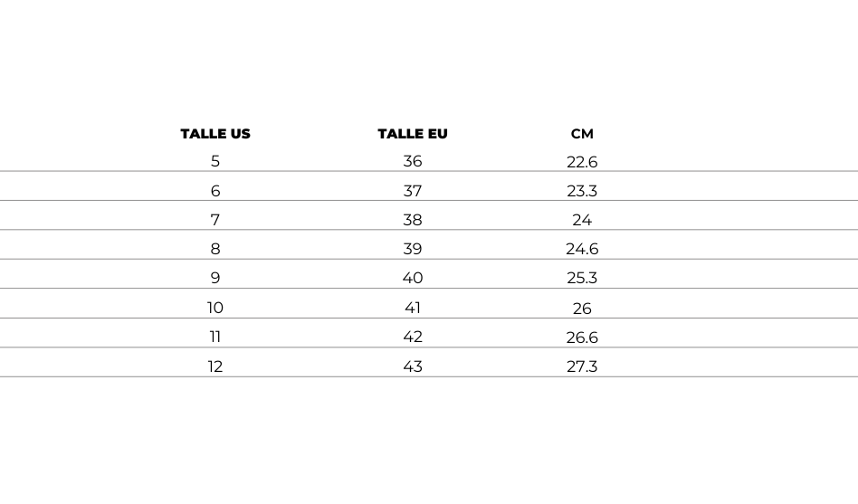Image resolution: width=858 pixels, height=504 pixels.
Task: Select EU size 38 cell
Action: pos(413,220)
